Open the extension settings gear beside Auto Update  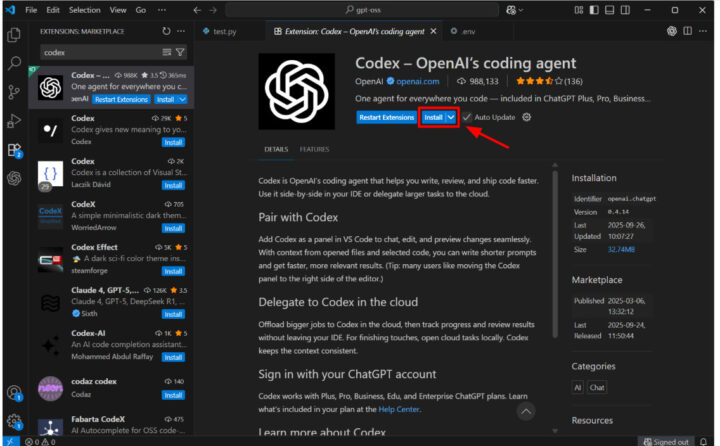click(527, 117)
